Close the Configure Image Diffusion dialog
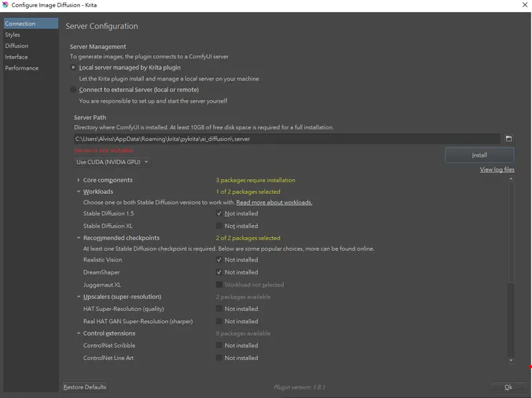This screenshot has height=398, width=532. 524,5
